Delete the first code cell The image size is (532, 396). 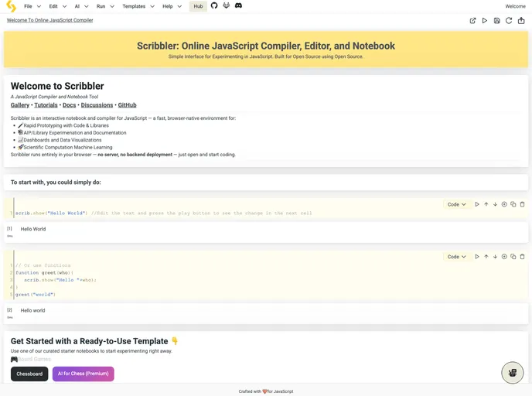pyautogui.click(x=523, y=204)
